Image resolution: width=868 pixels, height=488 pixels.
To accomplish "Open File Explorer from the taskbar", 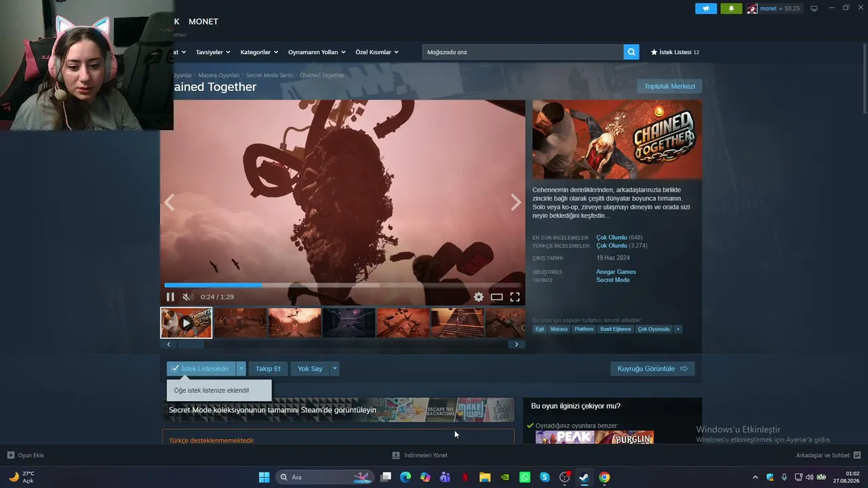I will [x=485, y=477].
